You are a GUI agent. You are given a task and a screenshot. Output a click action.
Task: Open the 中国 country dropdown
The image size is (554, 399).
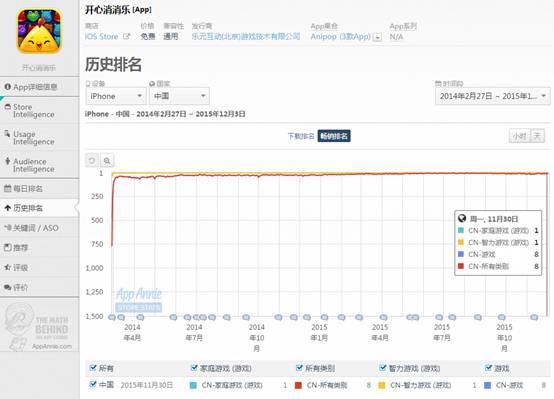coord(179,96)
